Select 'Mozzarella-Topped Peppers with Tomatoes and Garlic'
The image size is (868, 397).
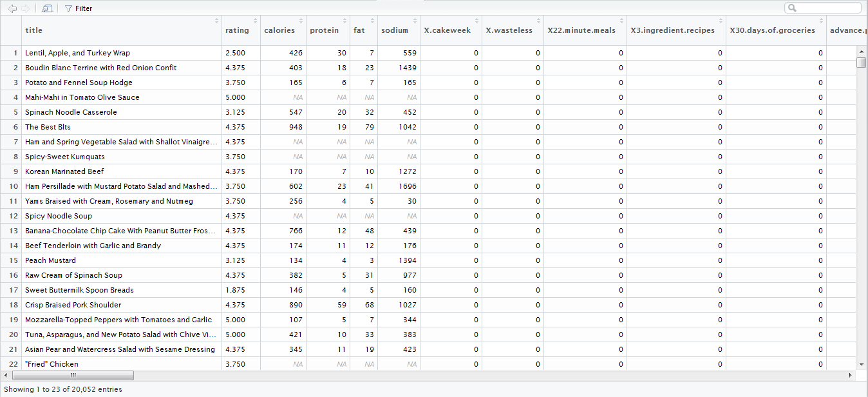pos(122,320)
